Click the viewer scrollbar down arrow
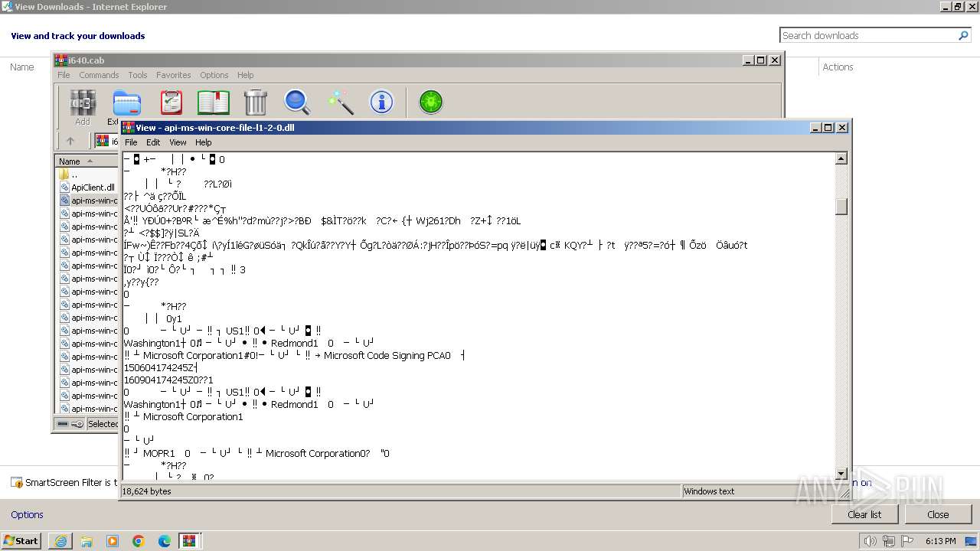This screenshot has width=980, height=551. (841, 473)
